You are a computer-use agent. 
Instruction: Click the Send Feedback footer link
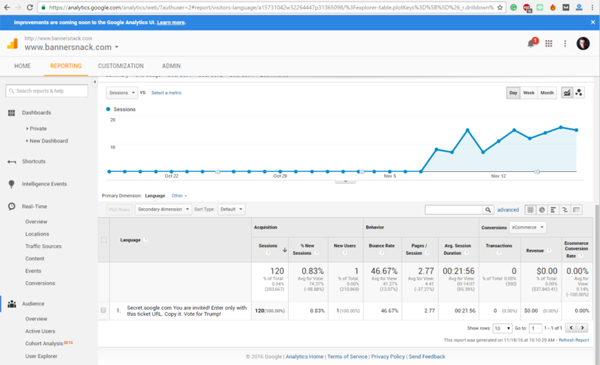tap(427, 356)
